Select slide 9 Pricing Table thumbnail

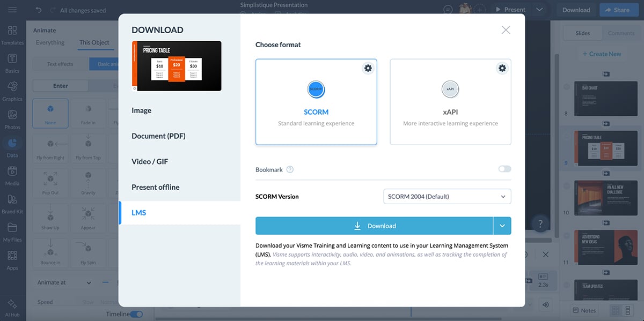(606, 148)
